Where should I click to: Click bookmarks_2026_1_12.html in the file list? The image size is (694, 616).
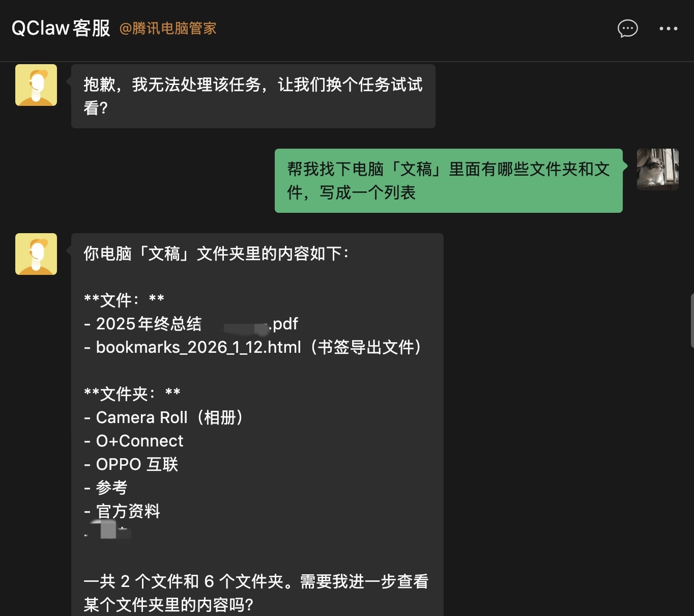[x=198, y=347]
